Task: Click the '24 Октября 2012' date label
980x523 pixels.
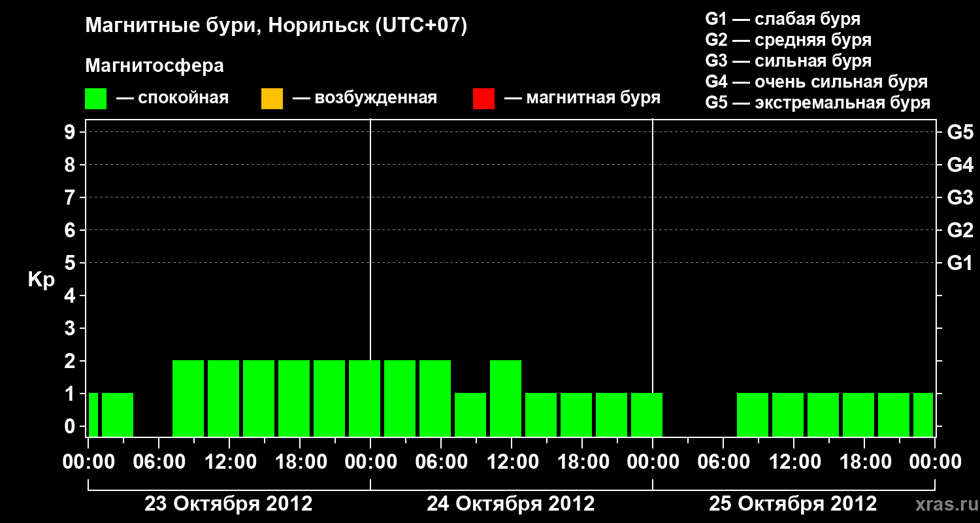Action: pyautogui.click(x=511, y=504)
